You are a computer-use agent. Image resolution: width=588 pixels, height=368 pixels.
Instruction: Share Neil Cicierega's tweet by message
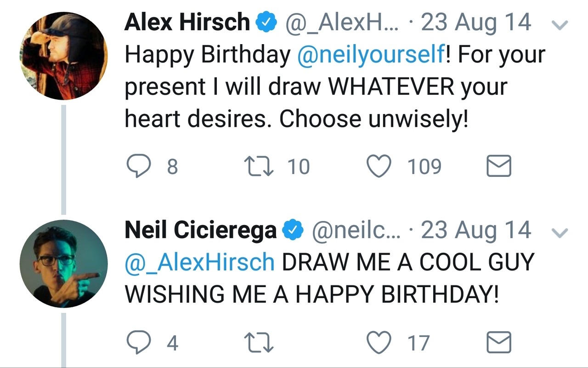point(498,343)
